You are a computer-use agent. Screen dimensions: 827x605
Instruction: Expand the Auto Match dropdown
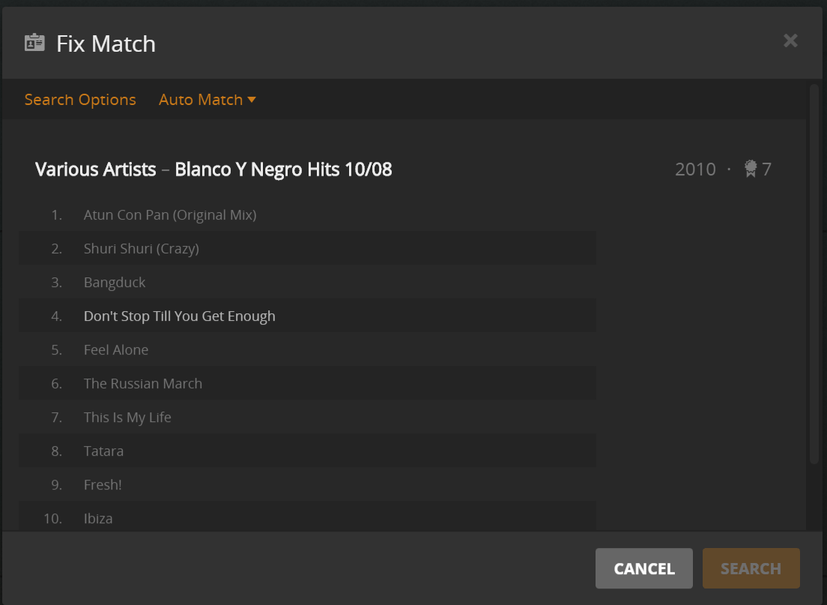point(201,99)
